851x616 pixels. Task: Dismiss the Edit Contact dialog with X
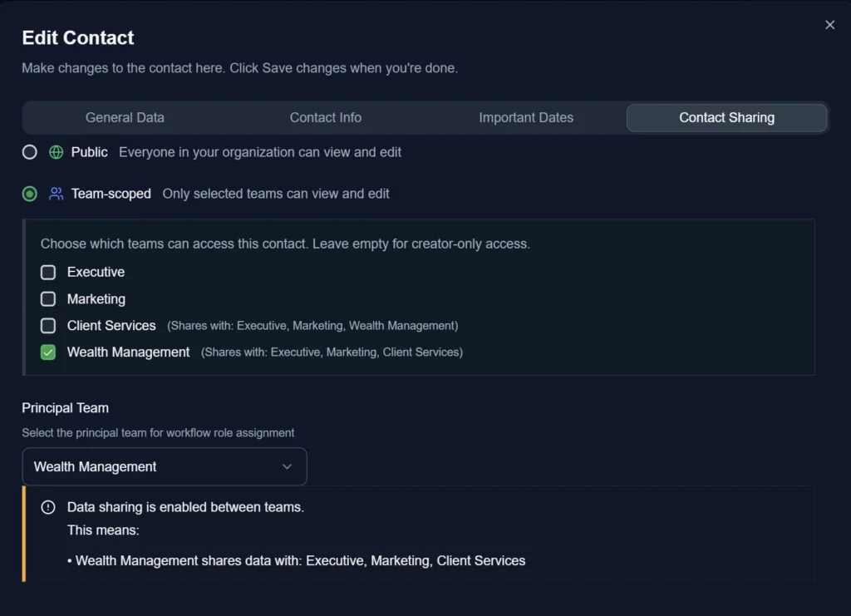click(x=829, y=24)
